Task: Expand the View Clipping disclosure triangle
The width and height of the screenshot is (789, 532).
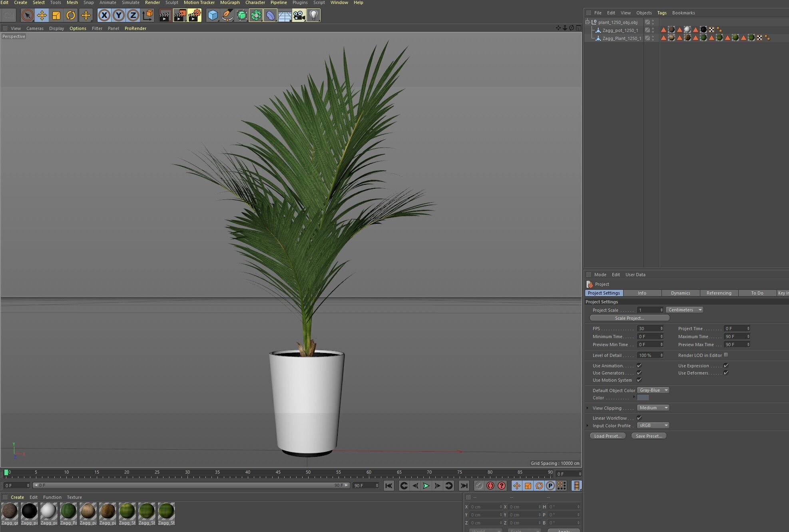Action: pos(587,408)
